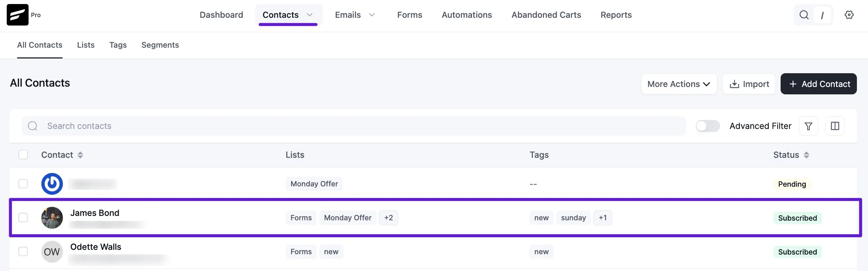
Task: Click Odette Walls' Forms list badge
Action: tap(301, 252)
